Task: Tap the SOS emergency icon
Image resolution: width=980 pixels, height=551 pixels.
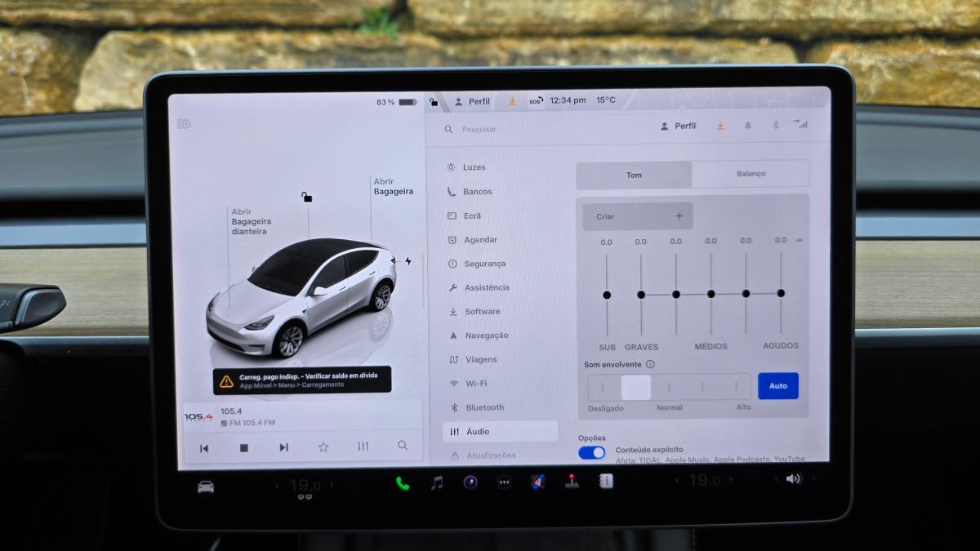Action: tap(535, 101)
